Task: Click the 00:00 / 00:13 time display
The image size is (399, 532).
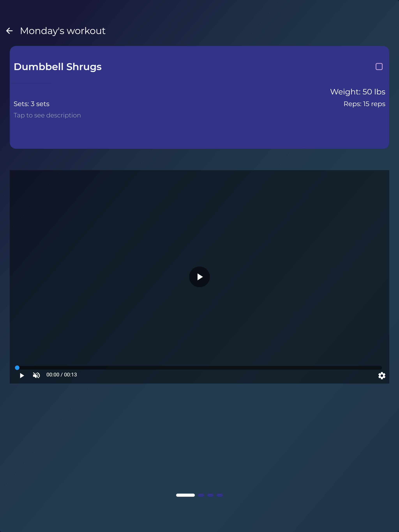Action: [62, 375]
